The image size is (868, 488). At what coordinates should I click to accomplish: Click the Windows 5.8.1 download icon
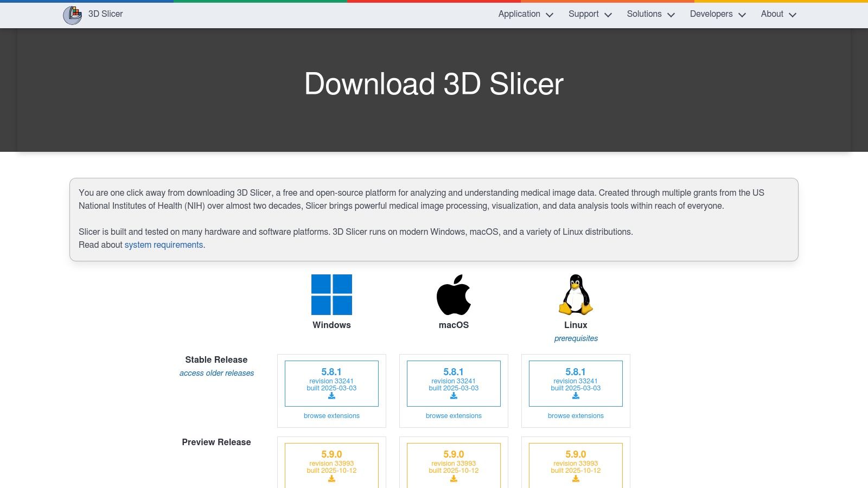331,396
